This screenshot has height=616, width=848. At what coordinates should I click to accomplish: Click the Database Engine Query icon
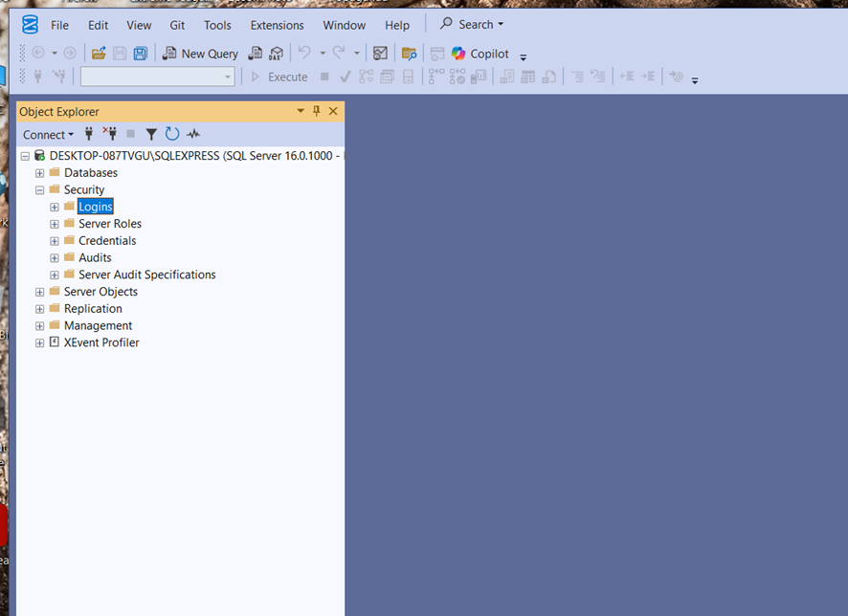point(256,53)
